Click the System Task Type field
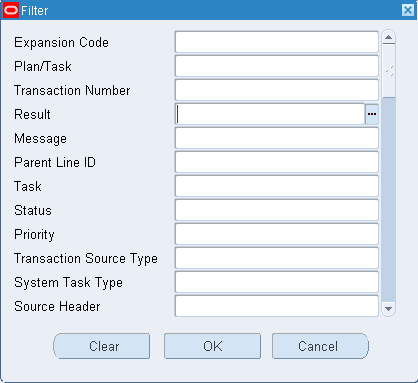Viewport: 418px width, 383px height. 277,282
